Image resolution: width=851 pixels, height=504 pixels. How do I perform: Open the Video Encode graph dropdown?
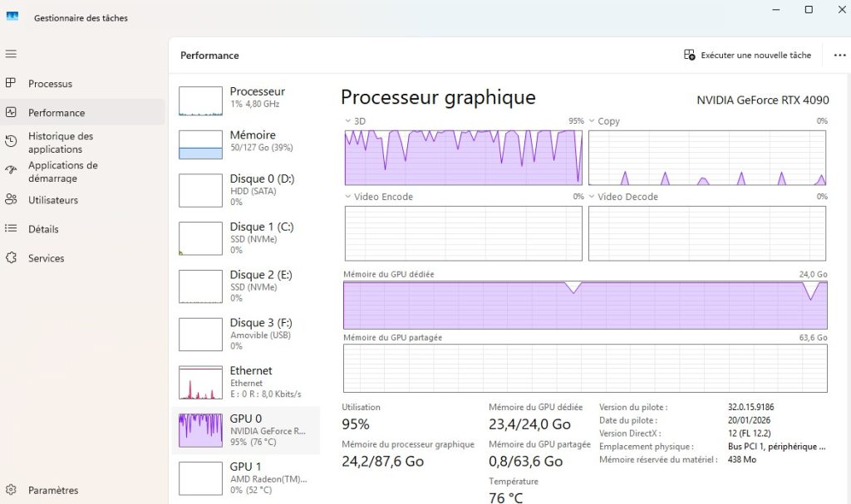(x=348, y=197)
